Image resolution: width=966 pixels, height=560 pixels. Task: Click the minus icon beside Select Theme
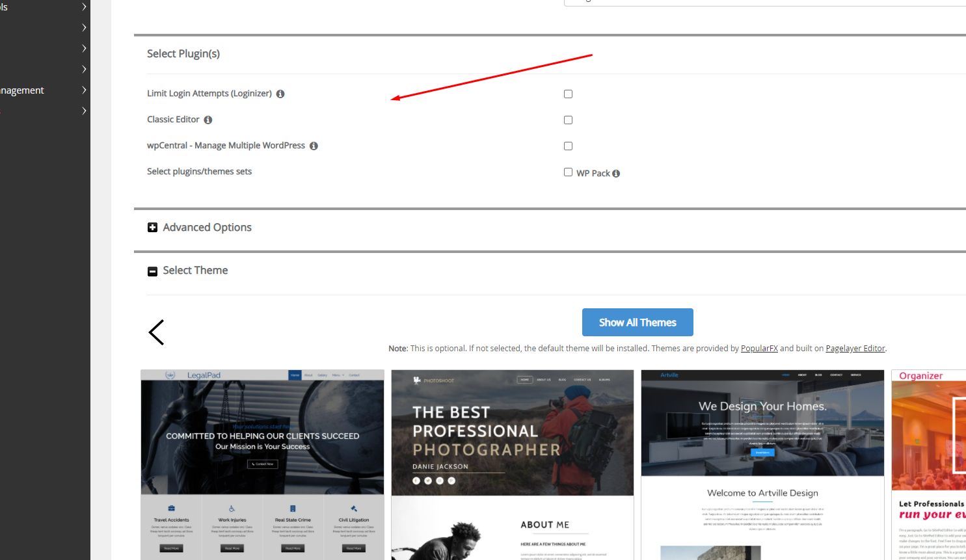152,271
